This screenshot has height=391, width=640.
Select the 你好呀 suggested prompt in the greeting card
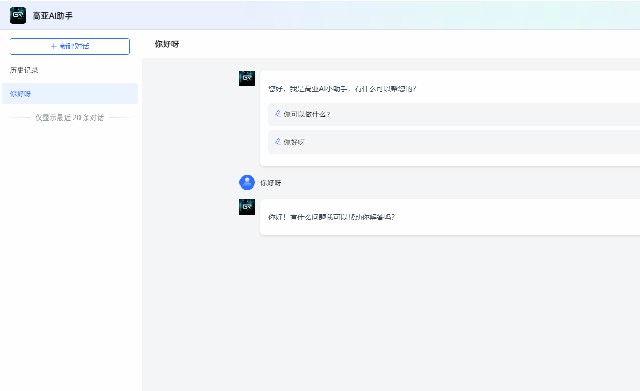click(454, 142)
